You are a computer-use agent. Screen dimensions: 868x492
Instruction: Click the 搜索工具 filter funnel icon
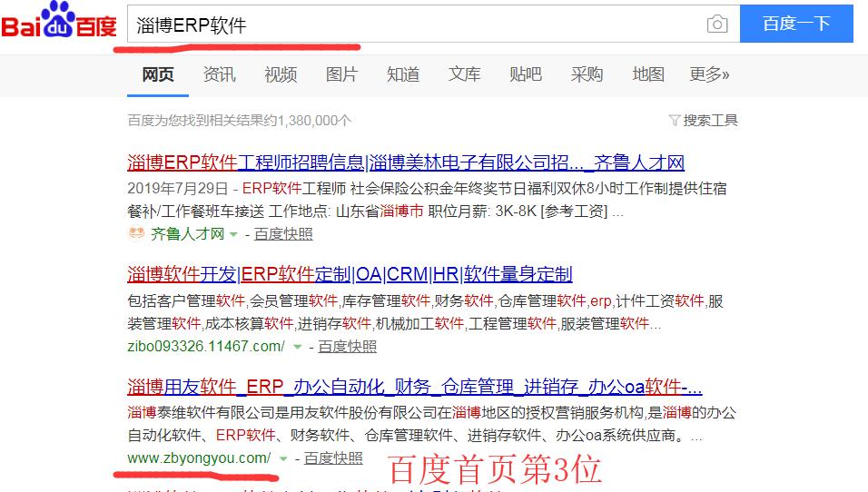click(674, 120)
